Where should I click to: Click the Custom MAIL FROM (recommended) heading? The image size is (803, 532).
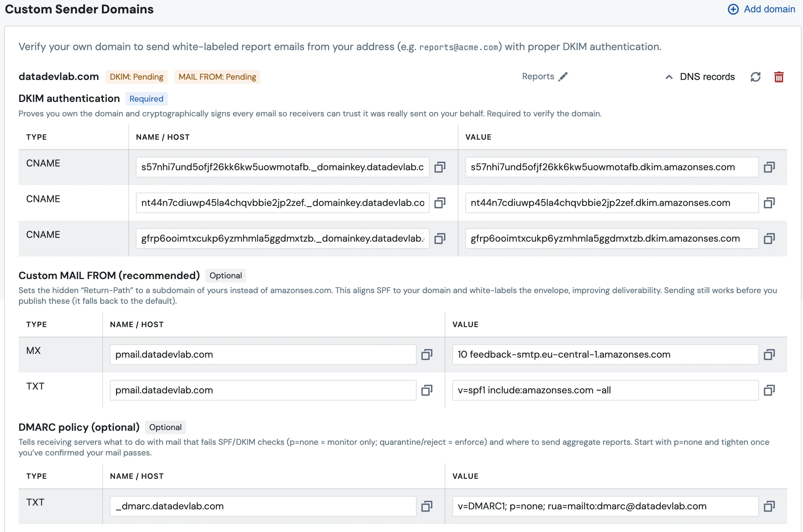click(x=109, y=276)
